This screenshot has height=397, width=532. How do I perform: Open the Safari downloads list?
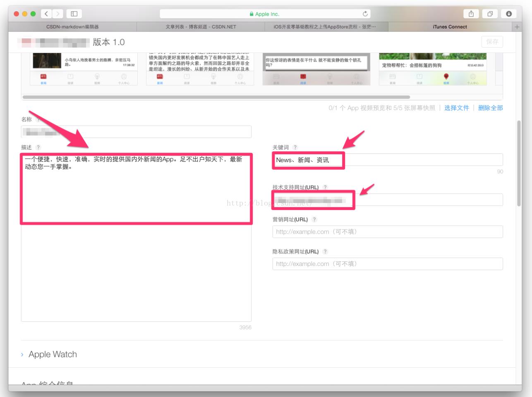pyautogui.click(x=509, y=14)
